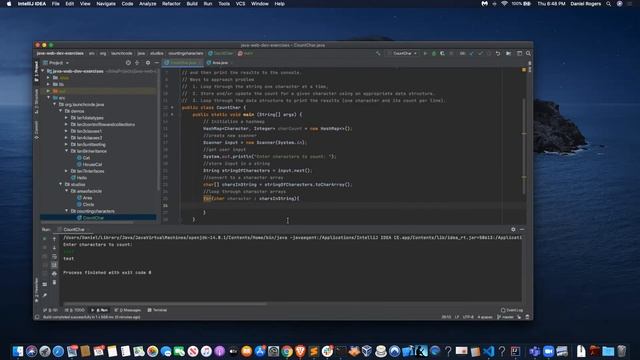Open Zoom from the Dock
Screen dimensions: 640x360
pos(548,351)
